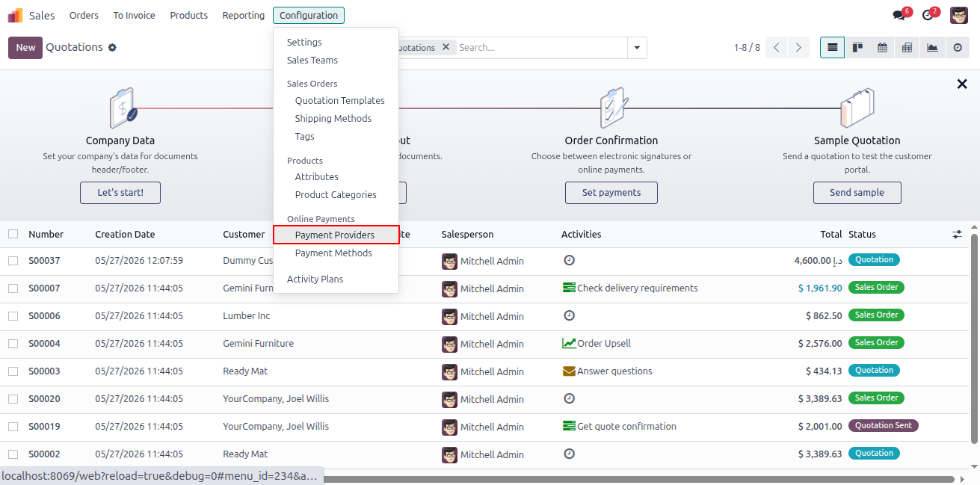
Task: Open the messages chat bubble icon
Action: pos(899,15)
